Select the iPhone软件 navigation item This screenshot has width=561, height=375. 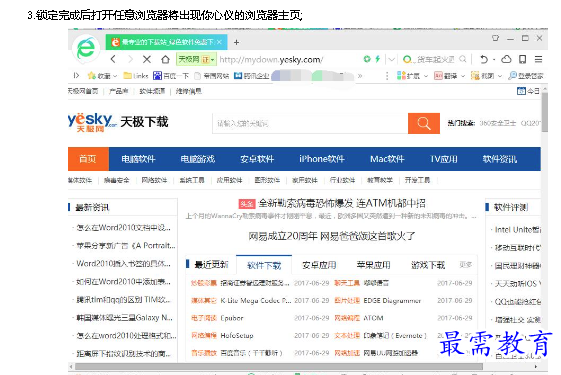322,159
